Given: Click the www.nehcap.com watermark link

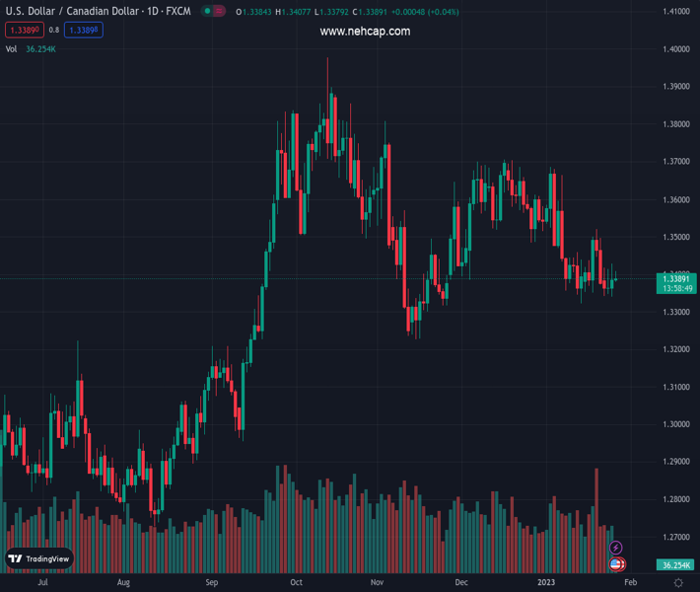Looking at the screenshot, I should (365, 32).
